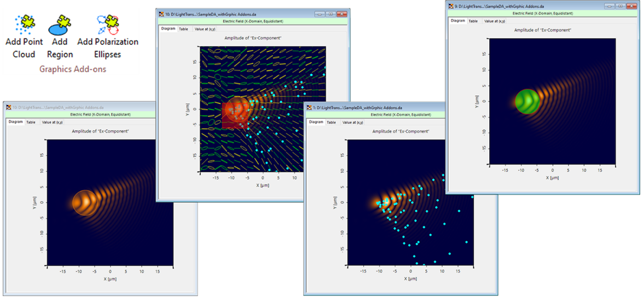
Task: Select Diagram tab in polarization ellipses window
Action: [x=168, y=29]
